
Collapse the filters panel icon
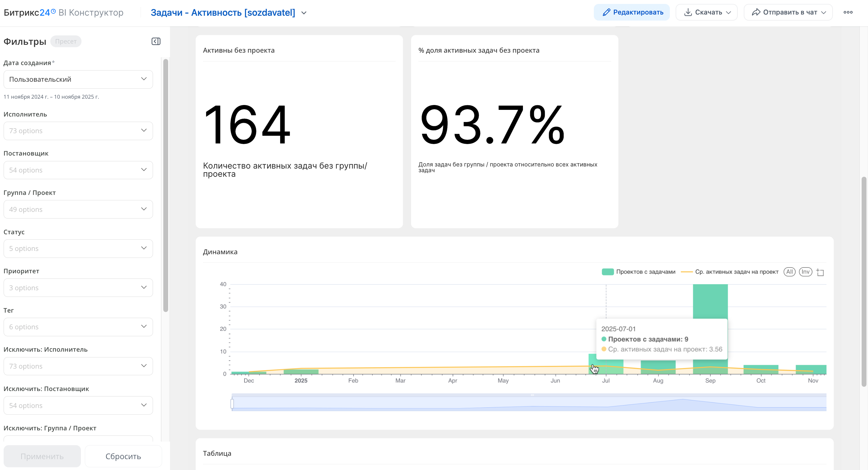click(x=156, y=41)
